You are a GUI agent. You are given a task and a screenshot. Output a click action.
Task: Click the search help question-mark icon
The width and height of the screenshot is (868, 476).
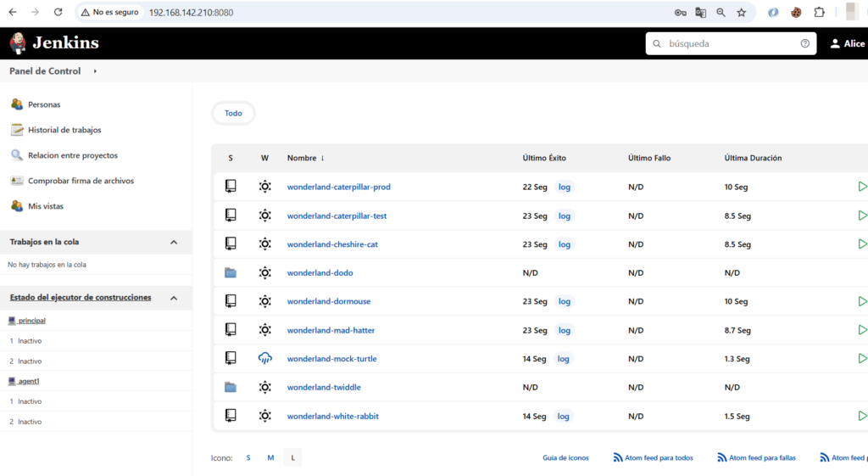[805, 43]
